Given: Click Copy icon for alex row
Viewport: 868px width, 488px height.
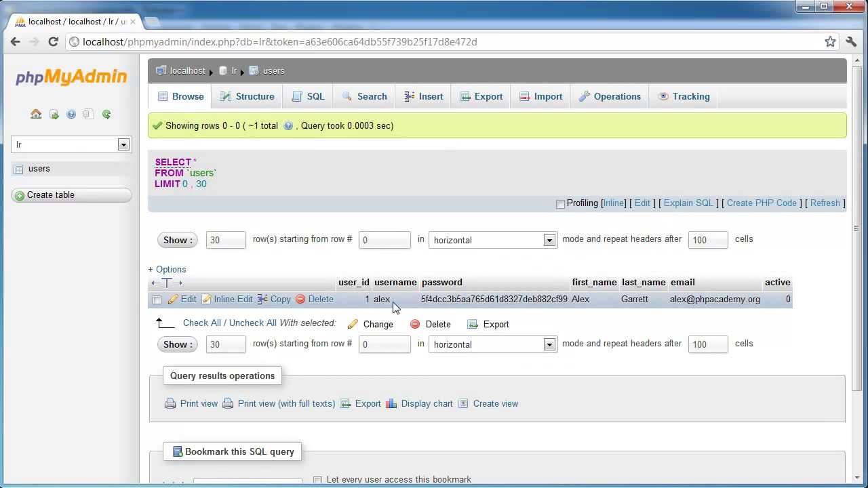Looking at the screenshot, I should click(x=262, y=299).
